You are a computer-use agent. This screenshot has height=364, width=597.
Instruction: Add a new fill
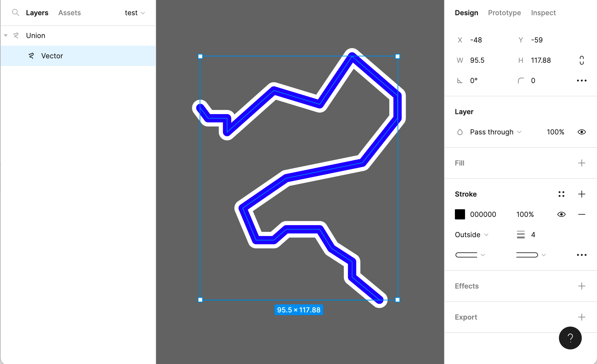[582, 163]
